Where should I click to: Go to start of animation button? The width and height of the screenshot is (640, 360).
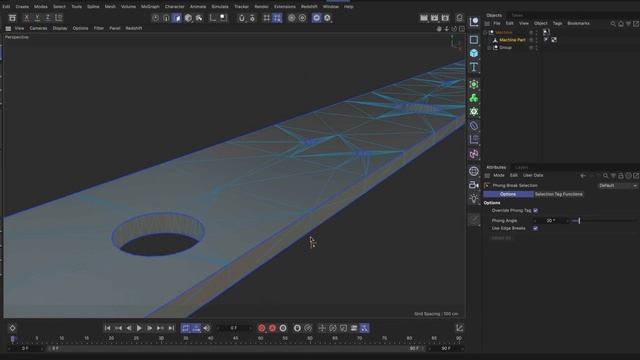(107, 328)
